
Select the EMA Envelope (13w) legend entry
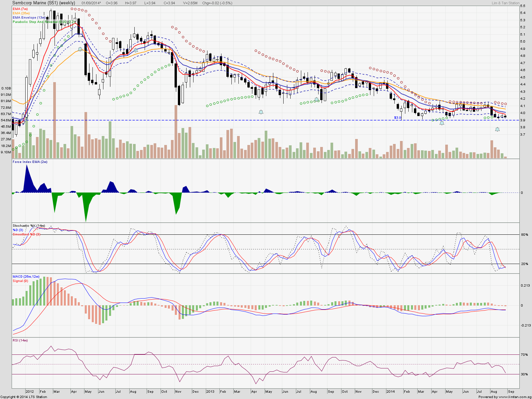pos(29,18)
